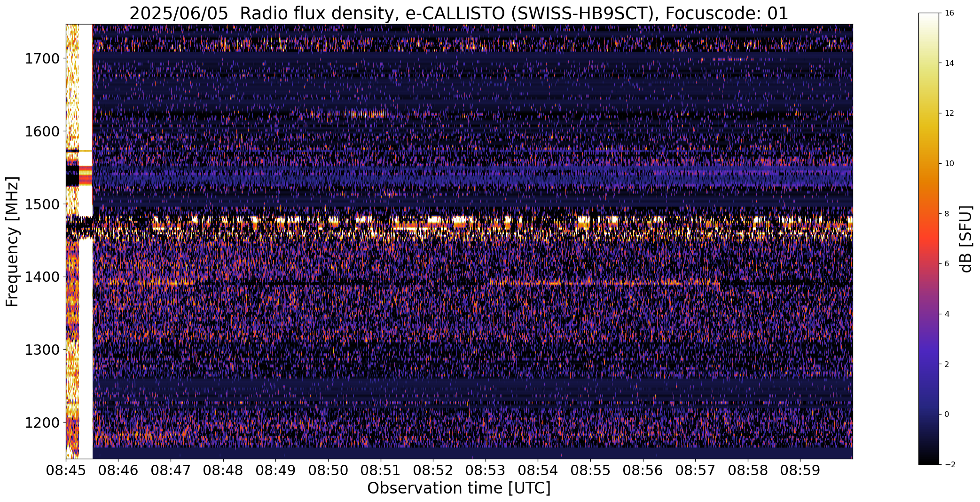980x502 pixels.
Task: Click the orange region of the colorbar near 10
Action: click(928, 164)
